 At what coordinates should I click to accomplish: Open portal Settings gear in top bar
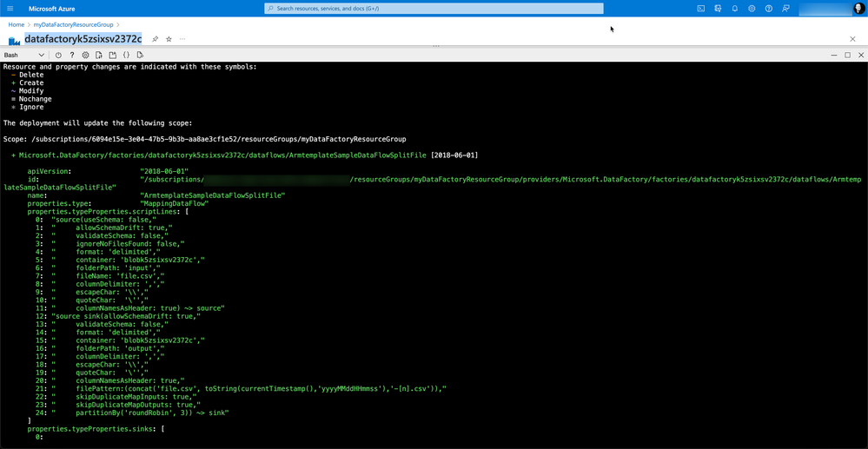[752, 9]
